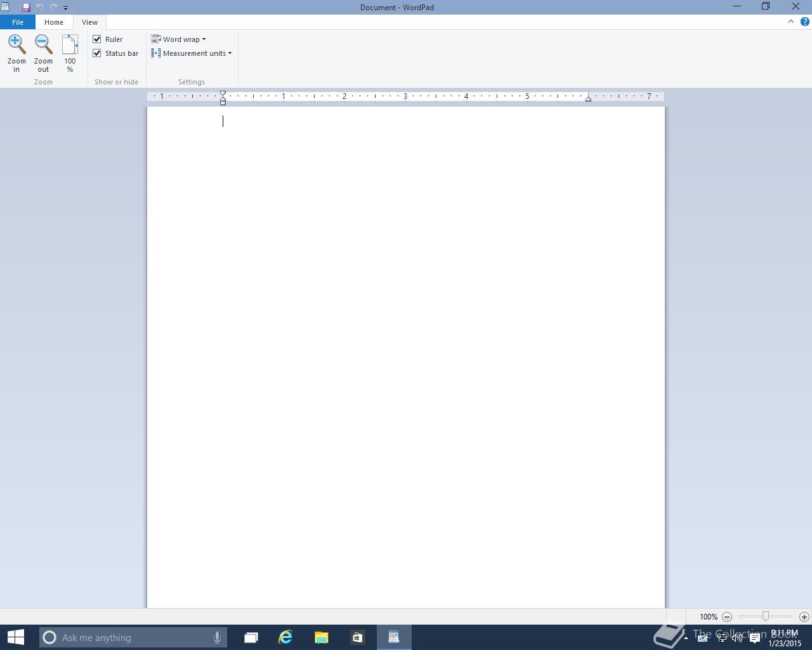The image size is (812, 650).
Task: Open the Word wrap dropdown
Action: [x=178, y=39]
